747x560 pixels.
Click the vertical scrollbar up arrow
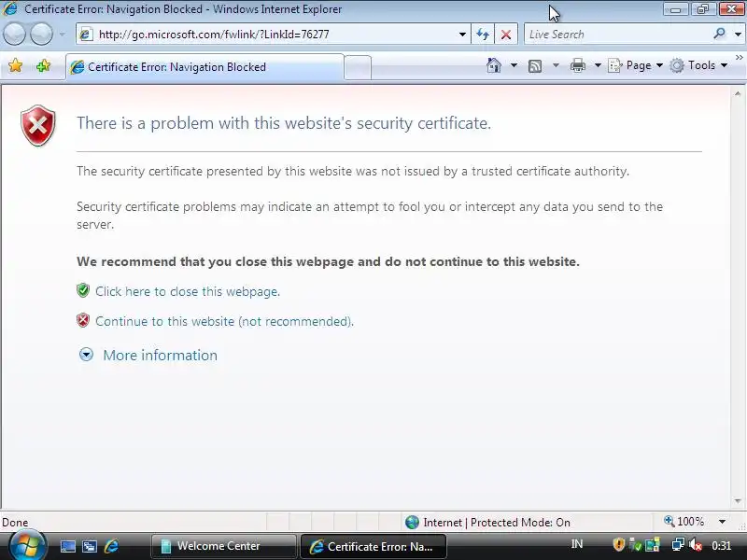coord(738,94)
